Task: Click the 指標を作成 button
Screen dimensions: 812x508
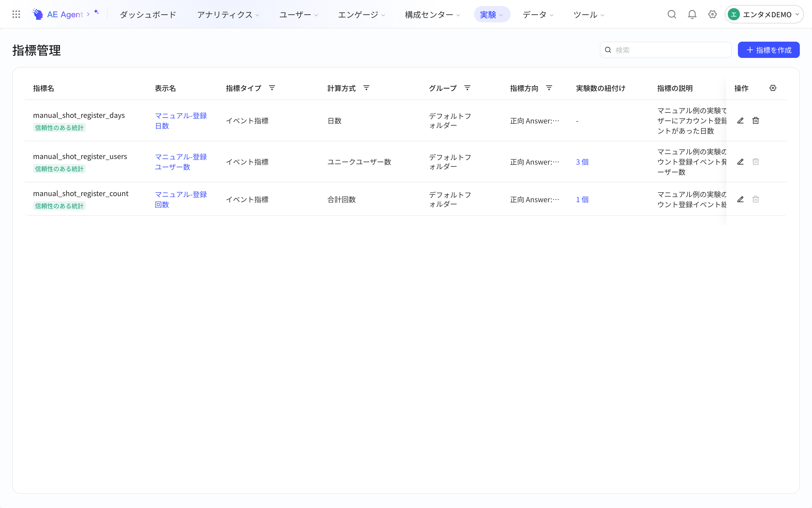Action: [x=768, y=50]
